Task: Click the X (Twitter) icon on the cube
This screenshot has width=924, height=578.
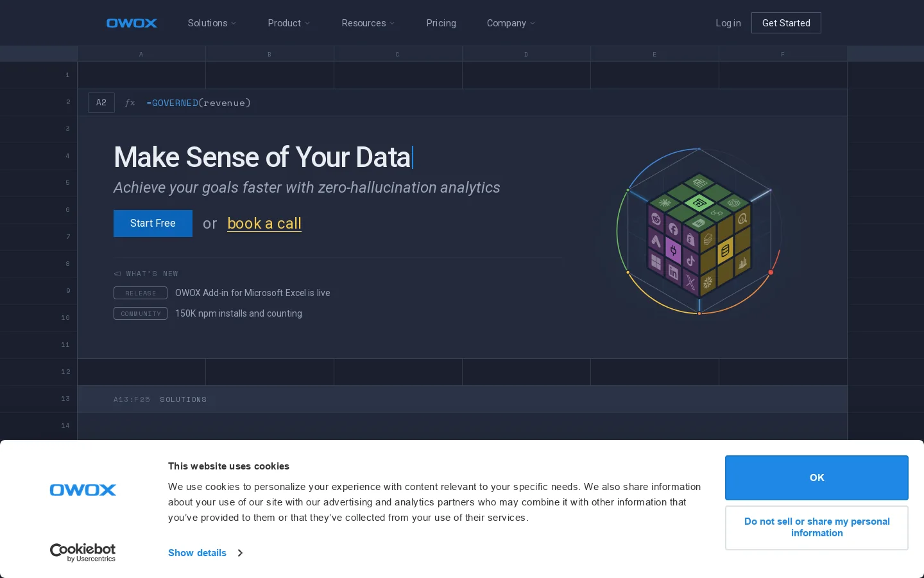Action: tap(690, 283)
